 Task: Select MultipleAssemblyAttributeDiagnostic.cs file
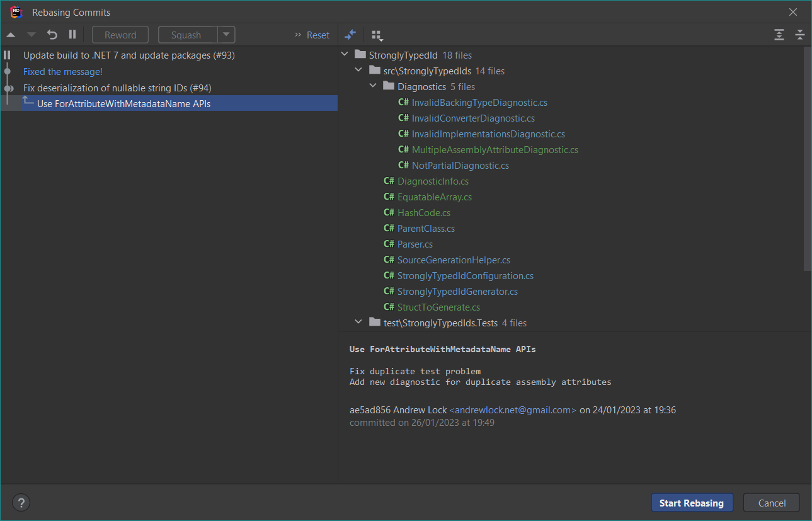[x=495, y=150]
